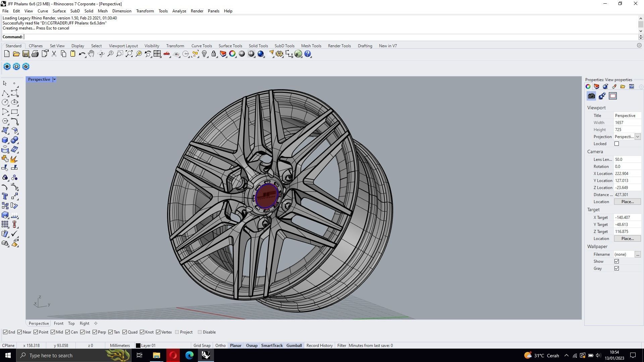Click the Lens Length value field
Screen dimensions: 644x362
(627, 160)
